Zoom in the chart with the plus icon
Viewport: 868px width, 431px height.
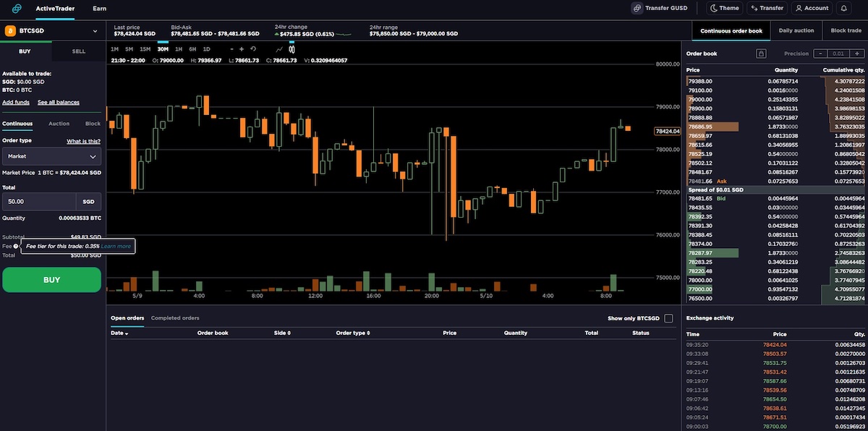coord(242,49)
